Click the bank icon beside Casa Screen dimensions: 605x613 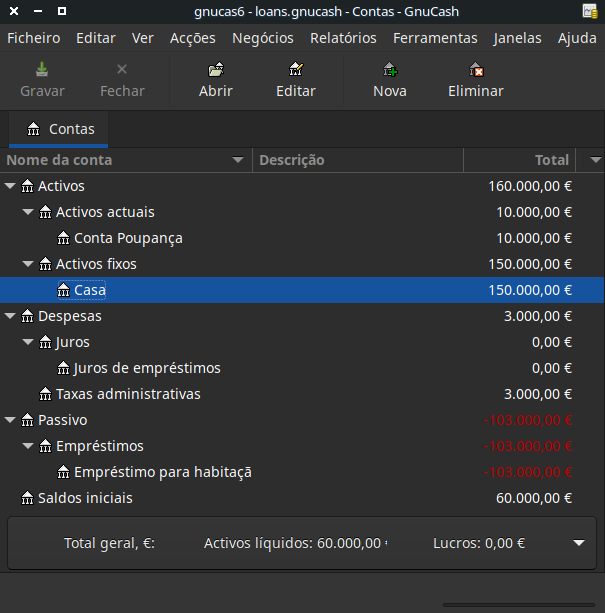[x=63, y=290]
